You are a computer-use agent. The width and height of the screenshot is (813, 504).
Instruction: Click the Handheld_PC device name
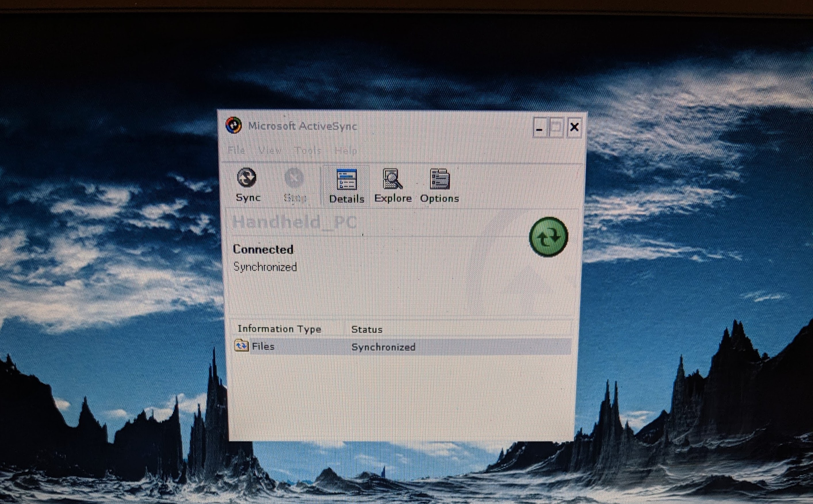coord(294,222)
